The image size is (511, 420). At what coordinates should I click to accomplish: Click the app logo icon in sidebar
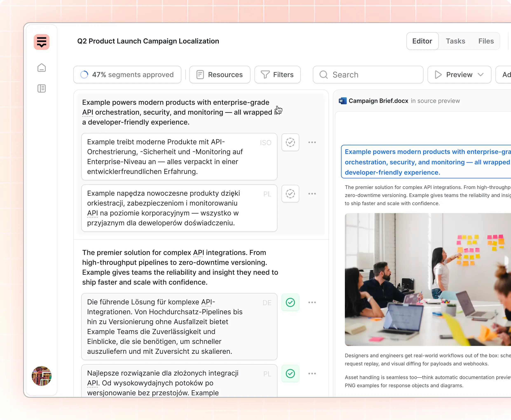(42, 42)
